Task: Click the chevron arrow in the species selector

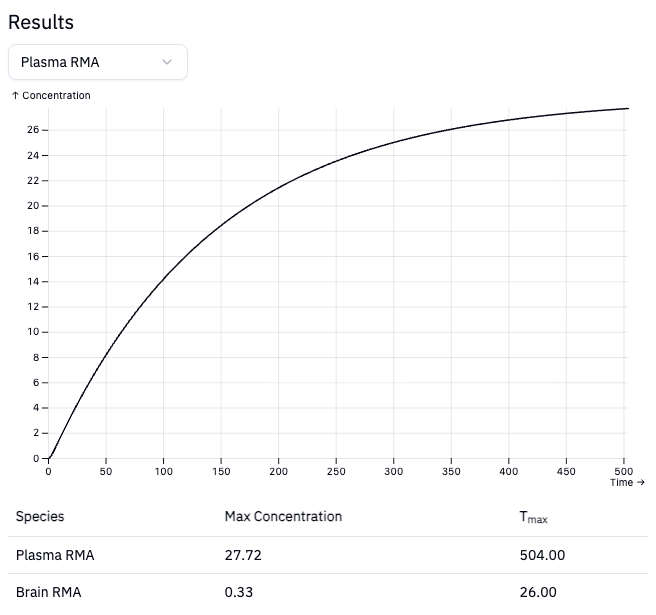Action: pyautogui.click(x=167, y=62)
